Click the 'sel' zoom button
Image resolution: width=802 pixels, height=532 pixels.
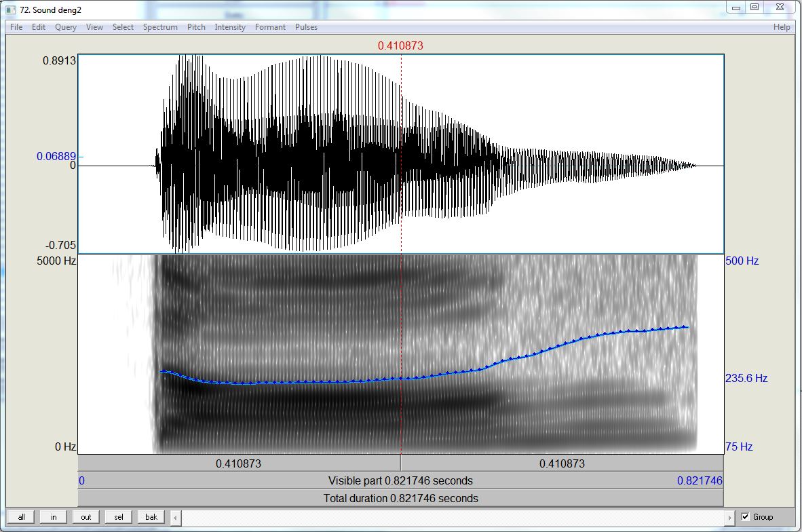[x=119, y=517]
